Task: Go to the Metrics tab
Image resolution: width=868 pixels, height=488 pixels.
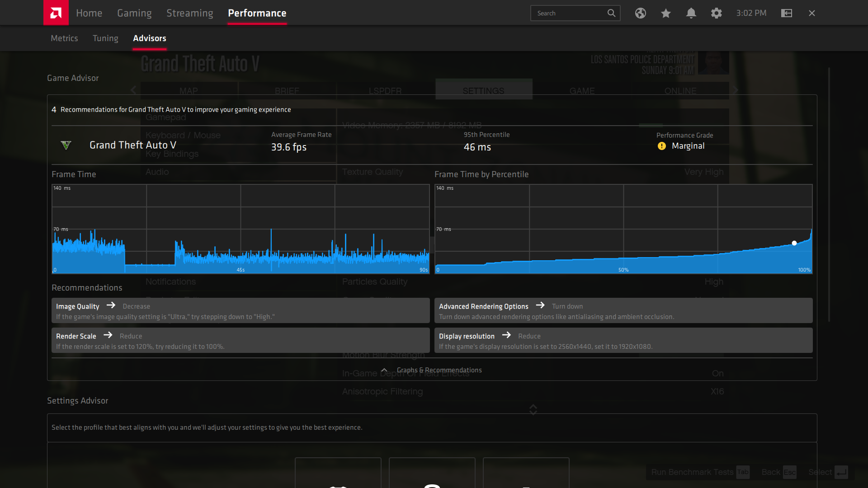Action: [x=64, y=38]
